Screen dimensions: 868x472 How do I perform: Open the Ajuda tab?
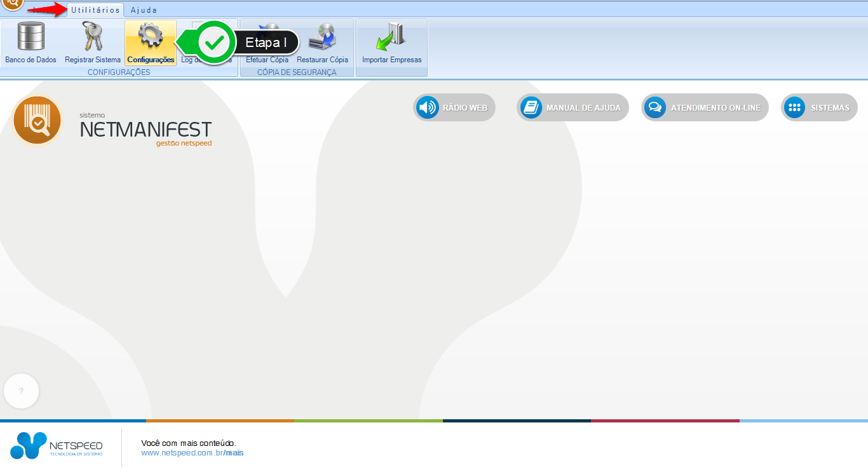coord(143,10)
